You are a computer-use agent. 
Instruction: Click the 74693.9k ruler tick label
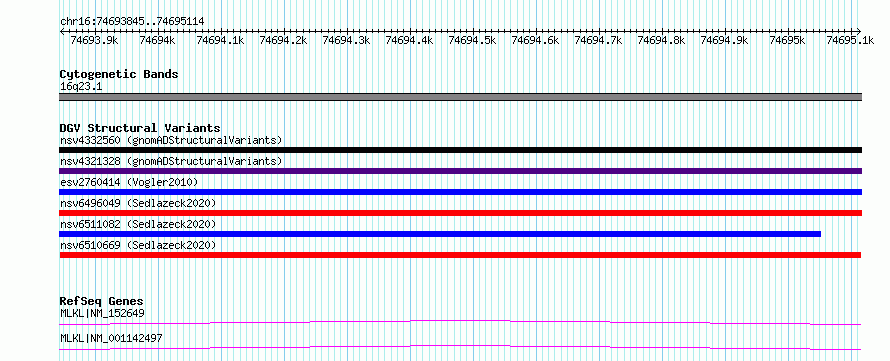pos(94,40)
